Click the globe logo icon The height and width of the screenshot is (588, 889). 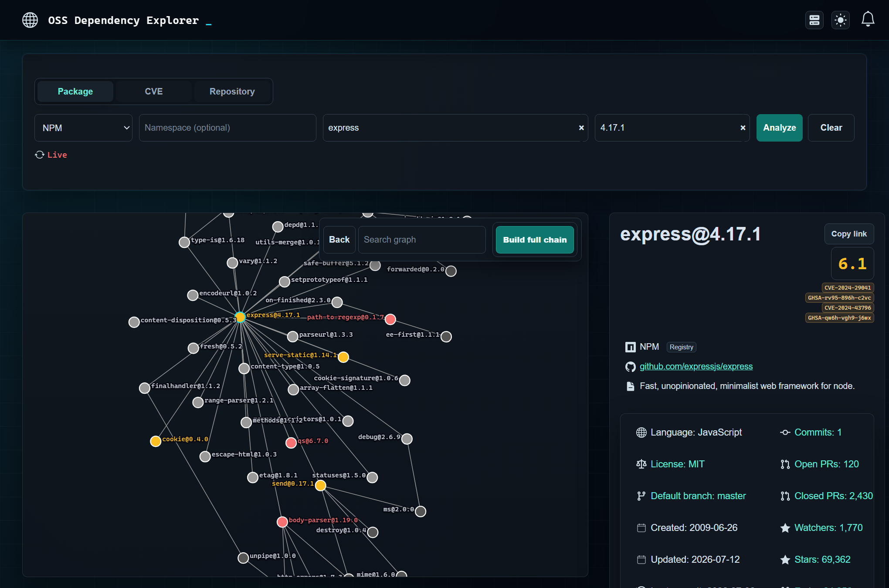point(30,20)
